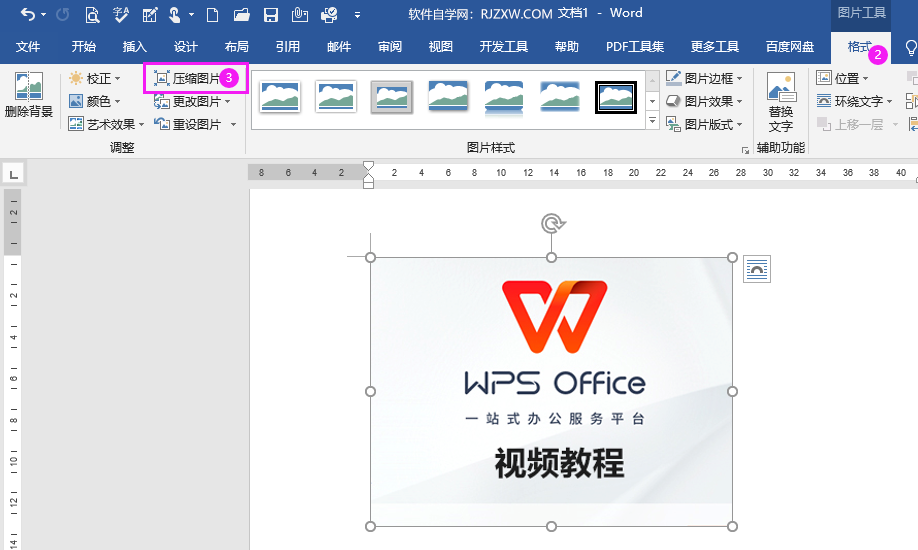Open the Layout Options icon beside the picture
Screen dimensions: 918x550
tap(756, 269)
